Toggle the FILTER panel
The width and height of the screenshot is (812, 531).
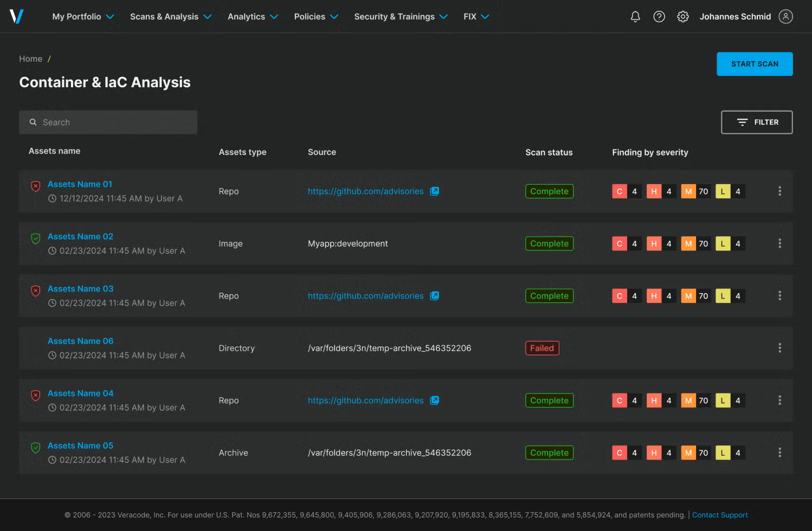pyautogui.click(x=757, y=122)
